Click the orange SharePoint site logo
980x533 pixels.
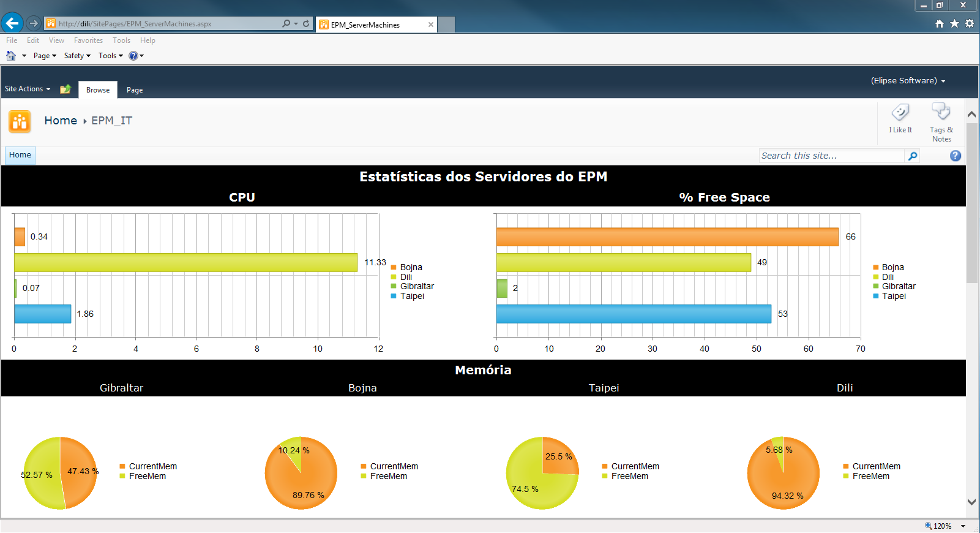(x=20, y=121)
